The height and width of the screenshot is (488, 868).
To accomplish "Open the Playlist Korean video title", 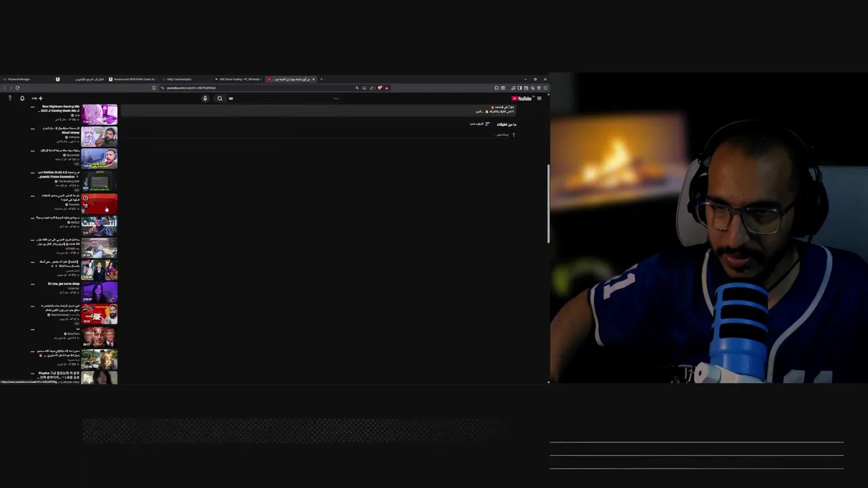I will pyautogui.click(x=59, y=375).
